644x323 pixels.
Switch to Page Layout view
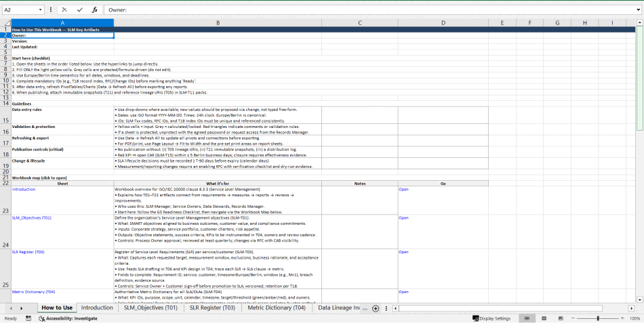click(x=544, y=318)
